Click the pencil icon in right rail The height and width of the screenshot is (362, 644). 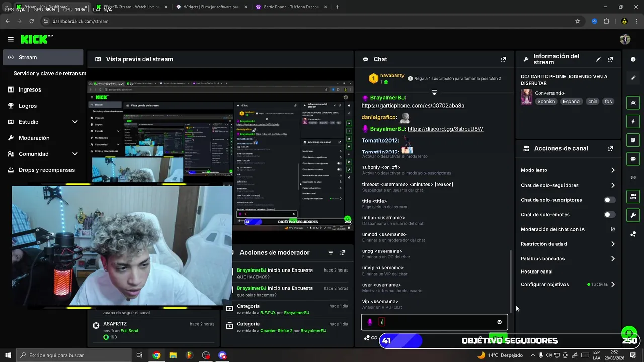point(633,78)
